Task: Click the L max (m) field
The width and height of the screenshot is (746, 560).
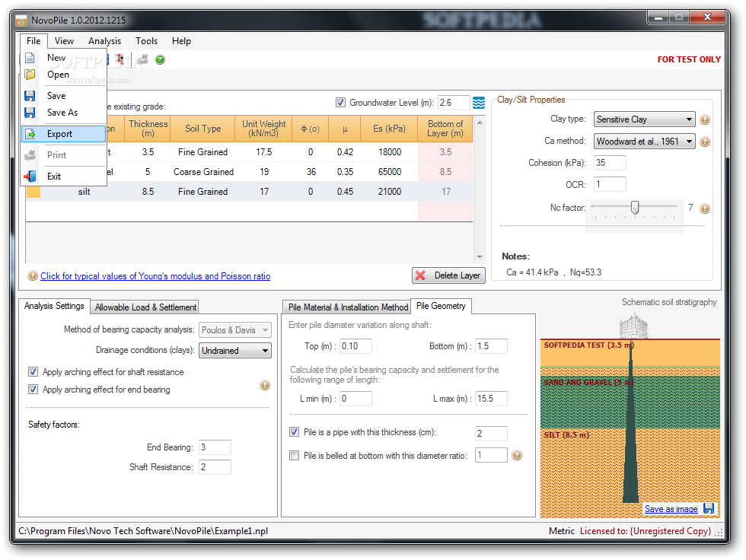Action: point(492,399)
